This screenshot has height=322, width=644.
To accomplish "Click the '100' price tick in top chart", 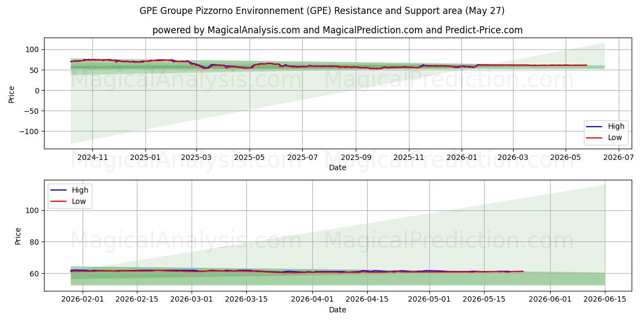I will [x=33, y=50].
